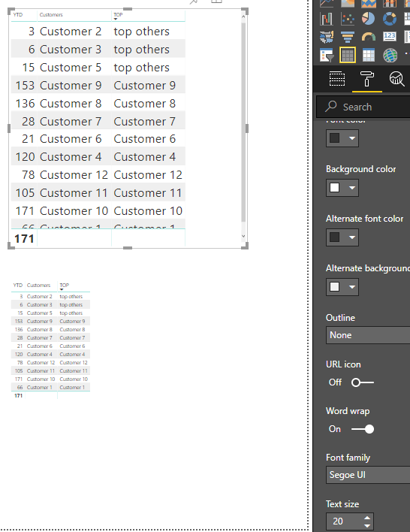
Task: Select top others in Customer 5 row
Action: click(x=141, y=67)
